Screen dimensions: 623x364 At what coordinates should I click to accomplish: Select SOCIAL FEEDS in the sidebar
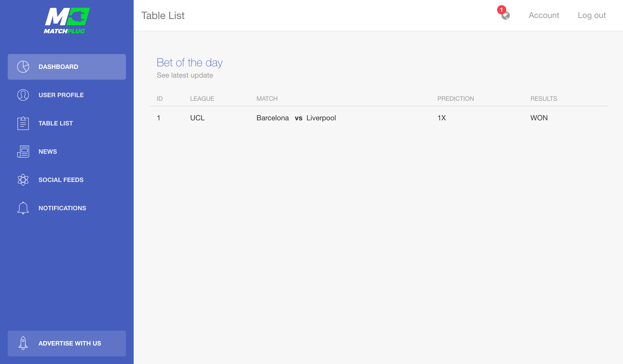click(x=67, y=180)
